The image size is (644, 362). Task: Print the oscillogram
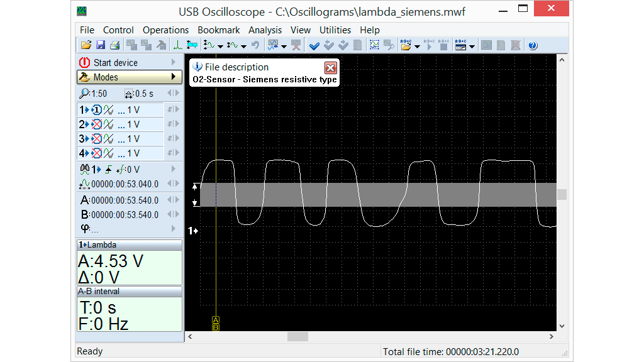115,45
